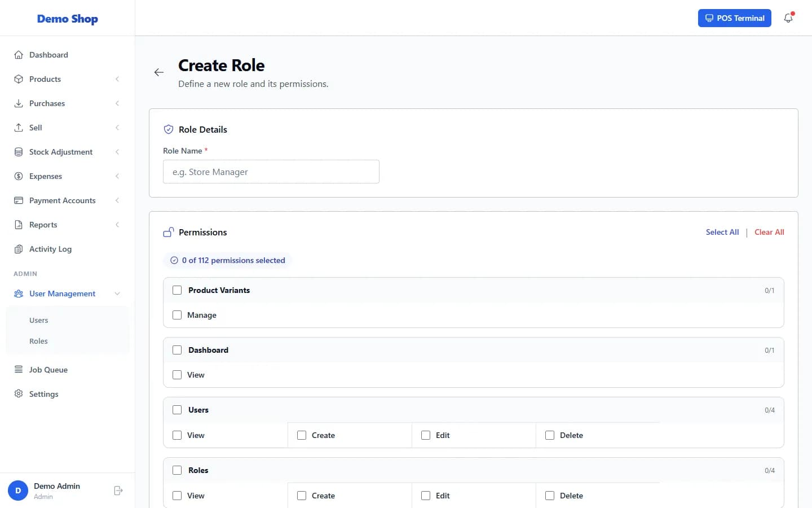Expand the Products submenu chevron
The height and width of the screenshot is (508, 812).
117,79
